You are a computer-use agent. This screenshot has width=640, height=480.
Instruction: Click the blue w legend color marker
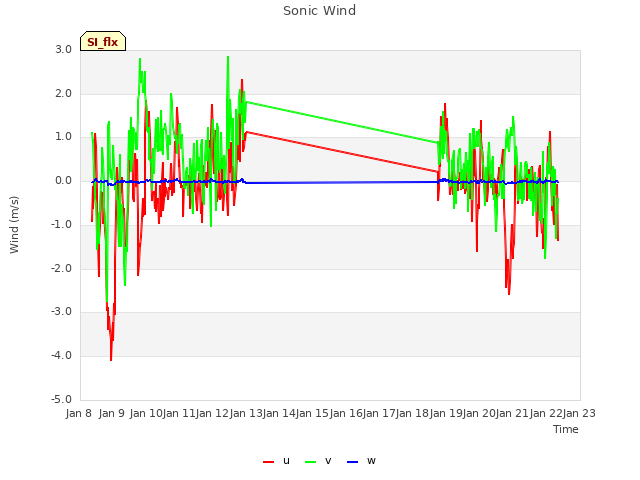coord(353,462)
